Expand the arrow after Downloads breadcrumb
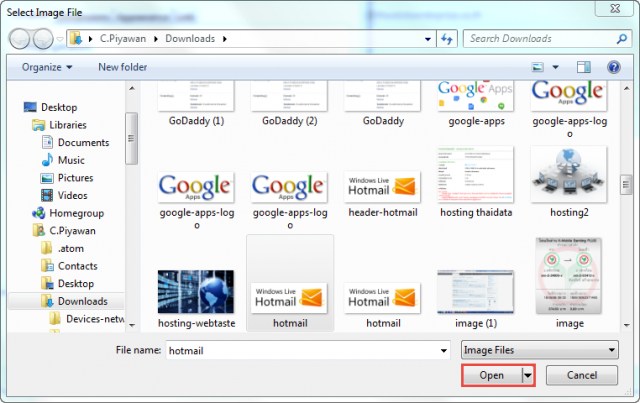The width and height of the screenshot is (640, 403). click(x=224, y=39)
